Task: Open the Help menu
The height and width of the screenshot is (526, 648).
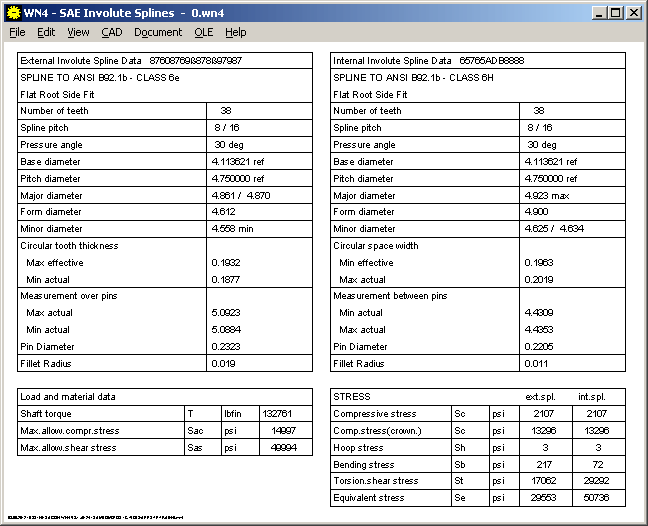Action: point(235,32)
